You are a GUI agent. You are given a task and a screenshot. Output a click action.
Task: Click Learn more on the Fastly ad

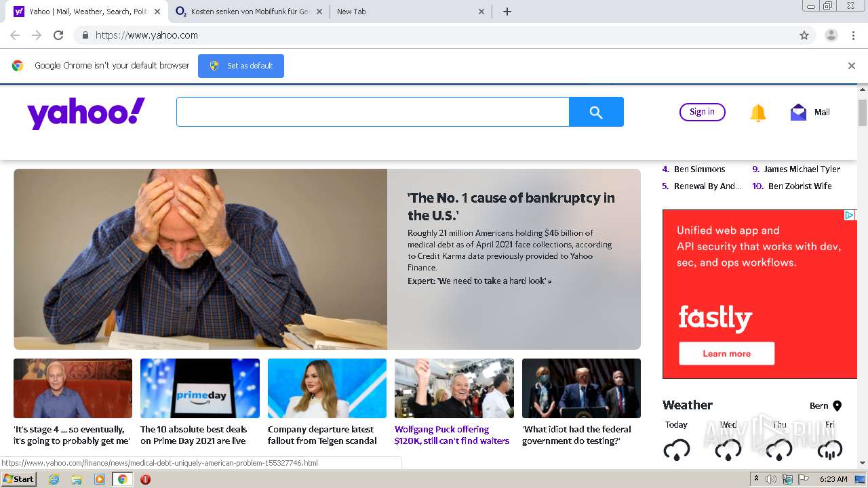coord(726,353)
